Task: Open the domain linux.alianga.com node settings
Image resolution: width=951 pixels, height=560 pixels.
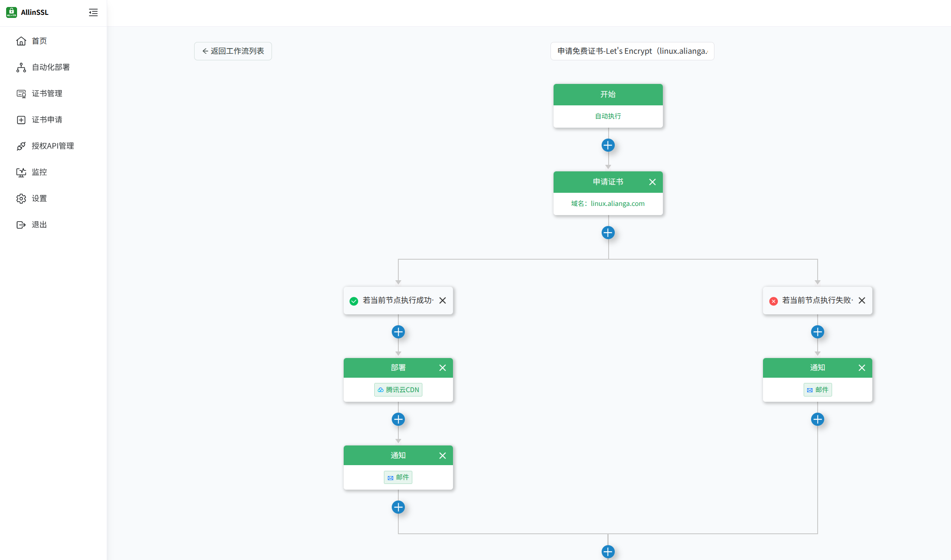Action: point(608,204)
